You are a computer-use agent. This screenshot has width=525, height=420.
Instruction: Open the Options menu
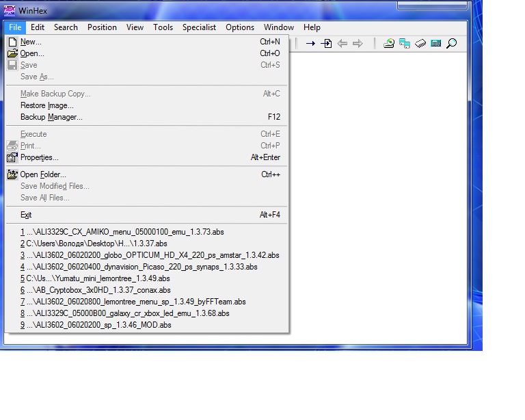[240, 27]
